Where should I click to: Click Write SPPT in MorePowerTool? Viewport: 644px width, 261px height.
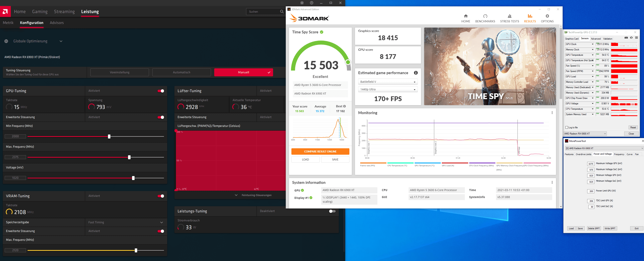[610, 228]
